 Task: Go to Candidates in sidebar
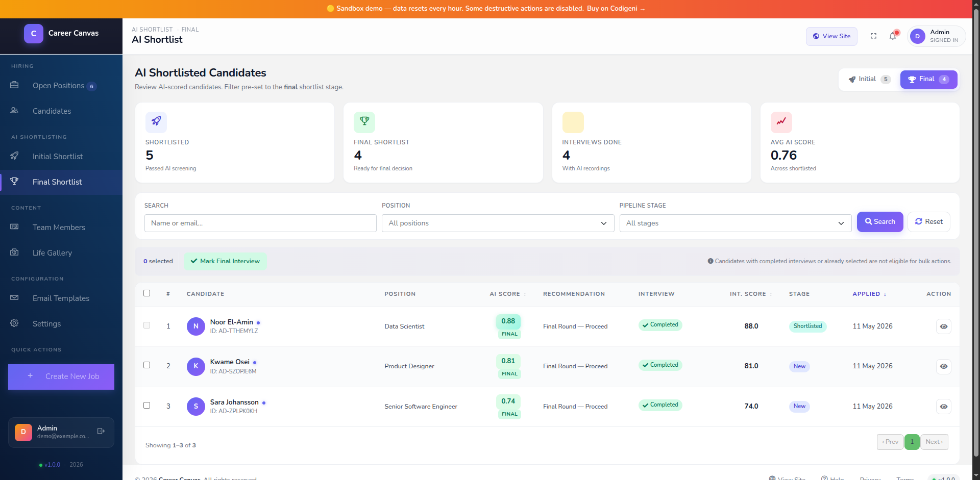point(61,111)
